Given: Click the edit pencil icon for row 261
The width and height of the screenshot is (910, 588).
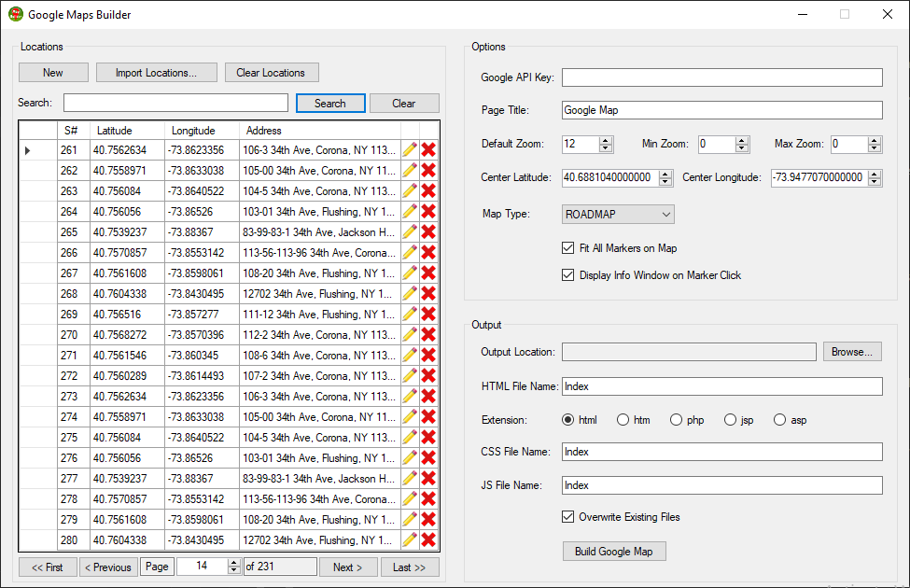Looking at the screenshot, I should pos(410,150).
